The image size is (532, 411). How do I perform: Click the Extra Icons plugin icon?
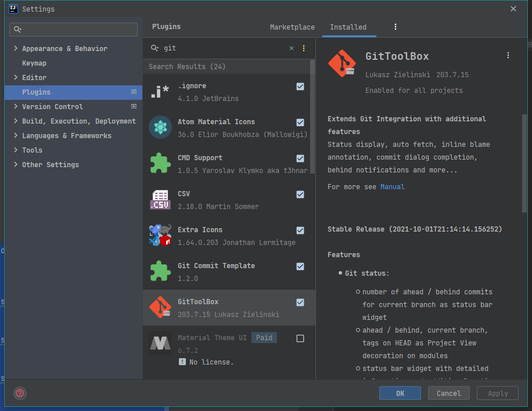coord(160,236)
